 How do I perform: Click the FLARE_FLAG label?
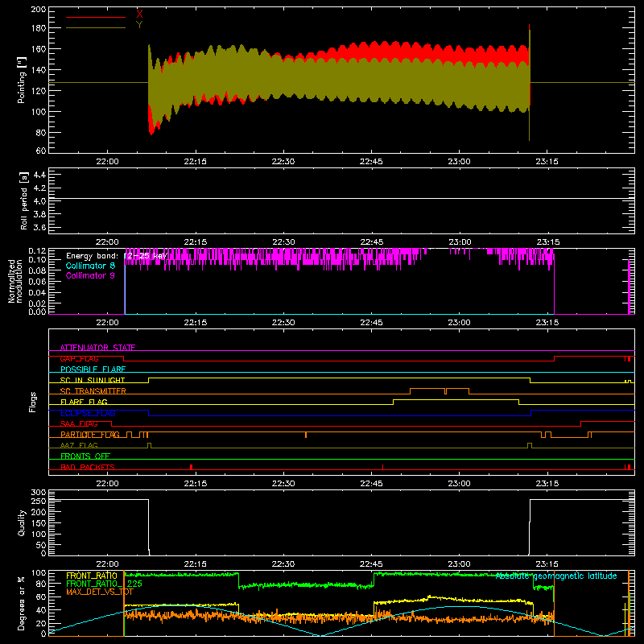84,402
